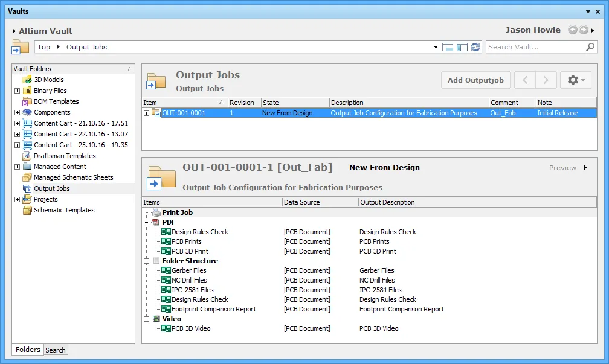Switch to the Search tab
The height and width of the screenshot is (364, 609).
coord(56,350)
